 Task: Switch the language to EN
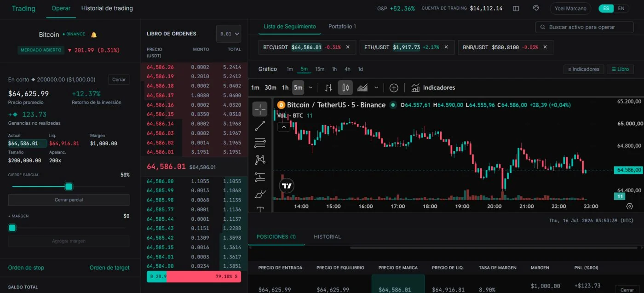pos(621,8)
